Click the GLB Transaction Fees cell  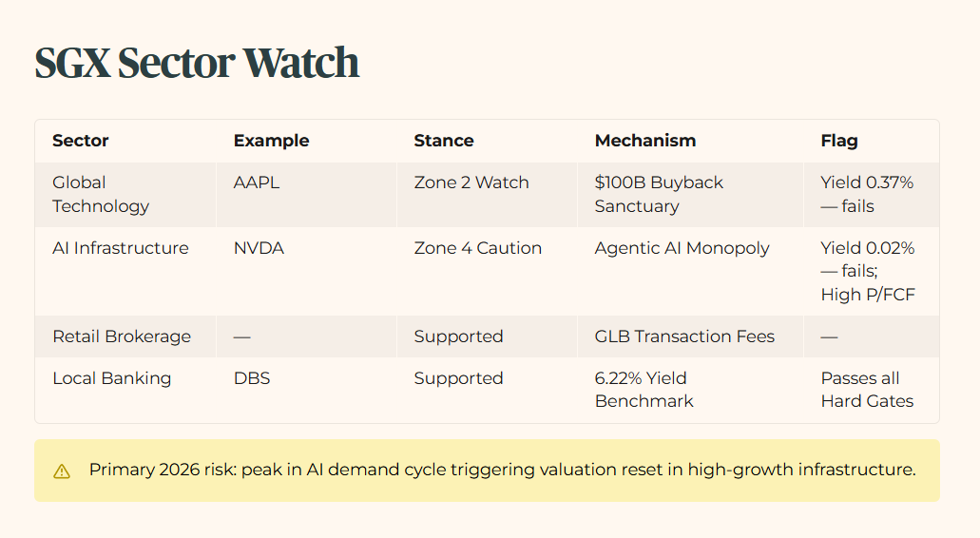[684, 336]
